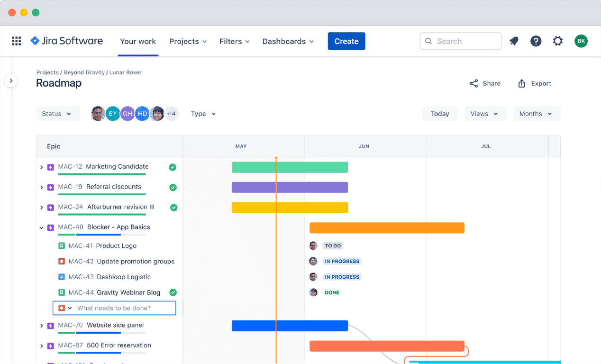This screenshot has height=364, width=601.
Task: Click the purple epic icon beside MAC-12
Action: coord(51,167)
